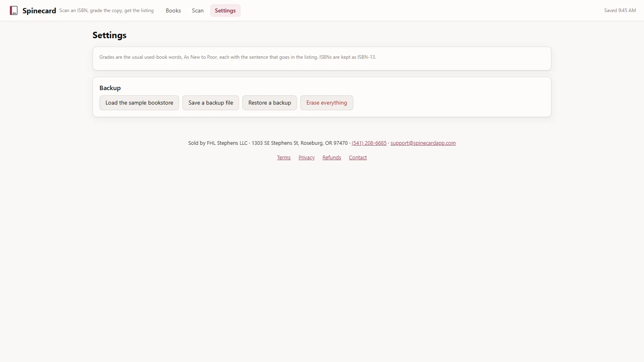Click the Erase everything button
Image resolution: width=644 pixels, height=362 pixels.
pyautogui.click(x=326, y=103)
